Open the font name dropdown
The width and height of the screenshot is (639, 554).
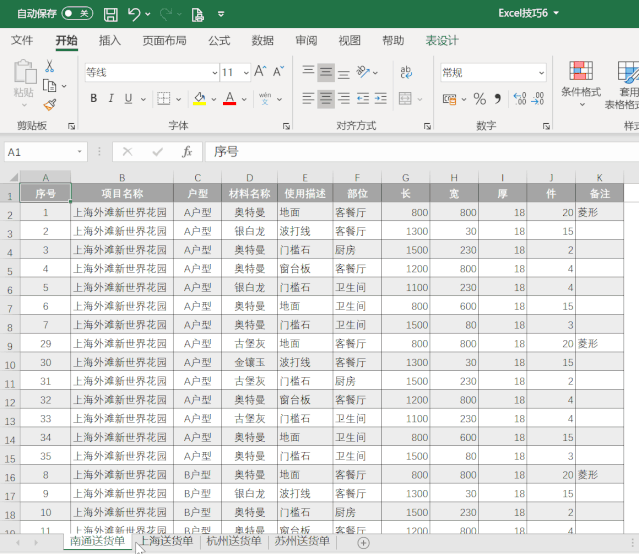pyautogui.click(x=214, y=72)
